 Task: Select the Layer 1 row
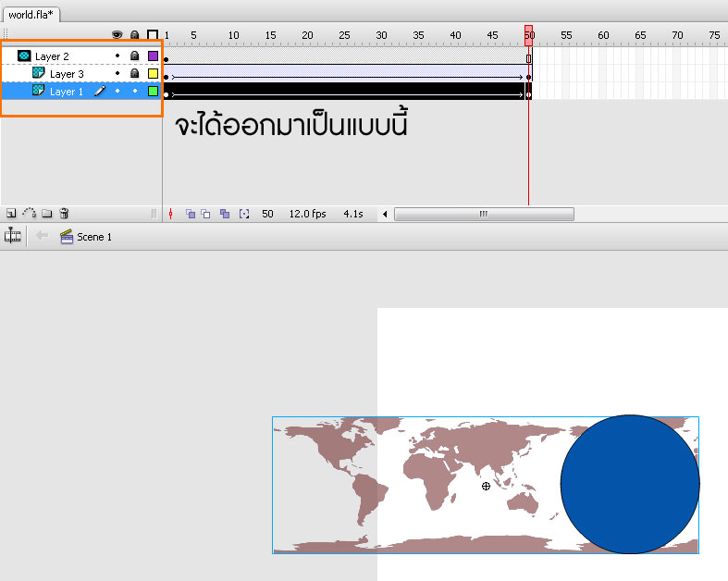point(81,92)
